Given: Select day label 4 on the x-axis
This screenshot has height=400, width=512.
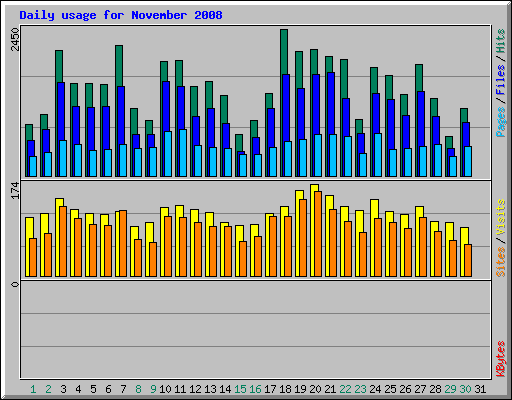Looking at the screenshot, I should (x=78, y=389).
